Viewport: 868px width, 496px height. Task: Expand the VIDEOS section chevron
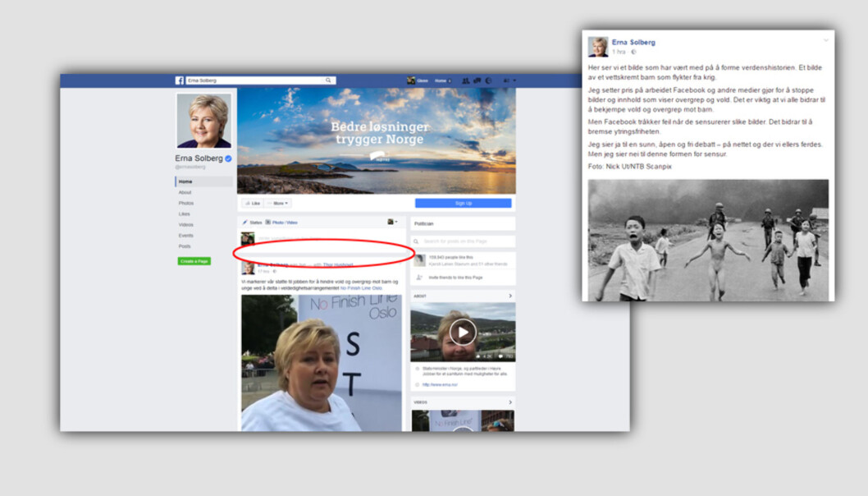tap(509, 402)
